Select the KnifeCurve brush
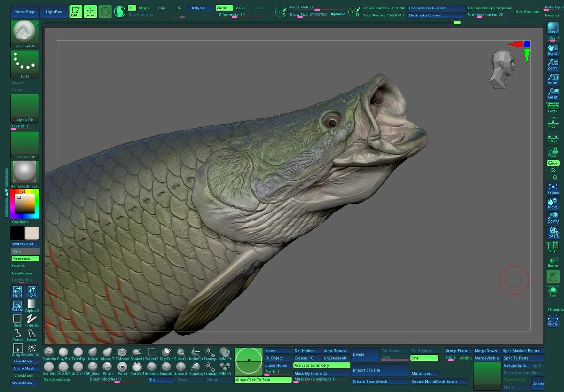 196,353
